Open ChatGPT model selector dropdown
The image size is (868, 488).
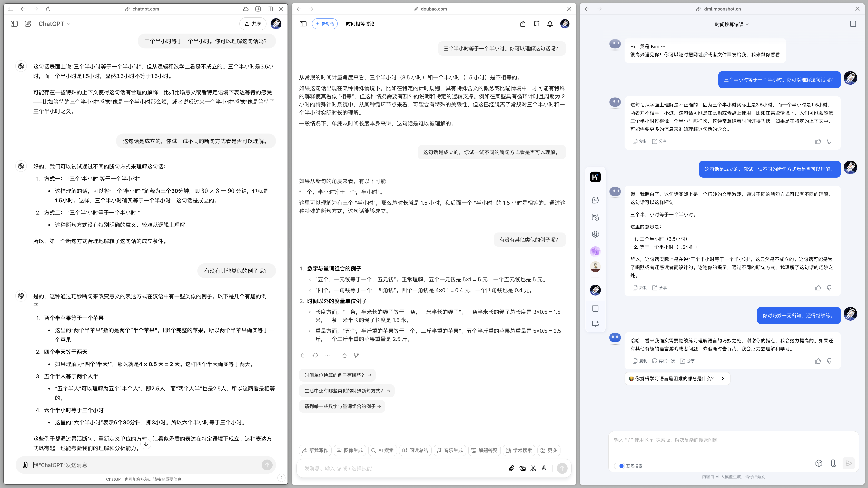click(x=54, y=24)
